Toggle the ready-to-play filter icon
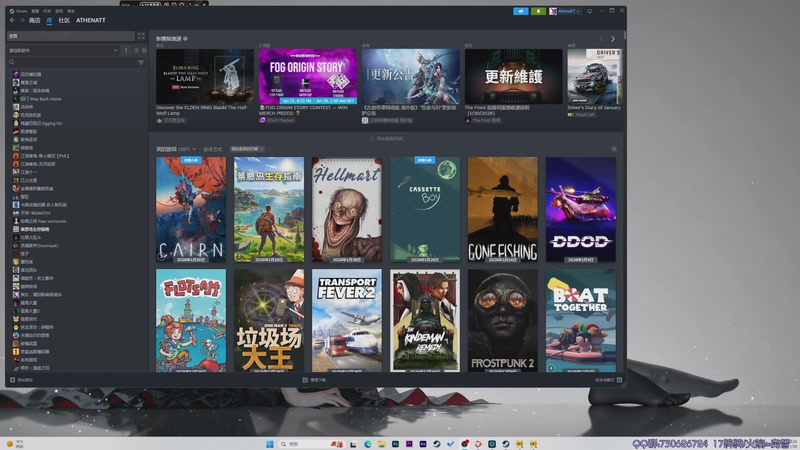The height and width of the screenshot is (450, 800). (x=144, y=51)
